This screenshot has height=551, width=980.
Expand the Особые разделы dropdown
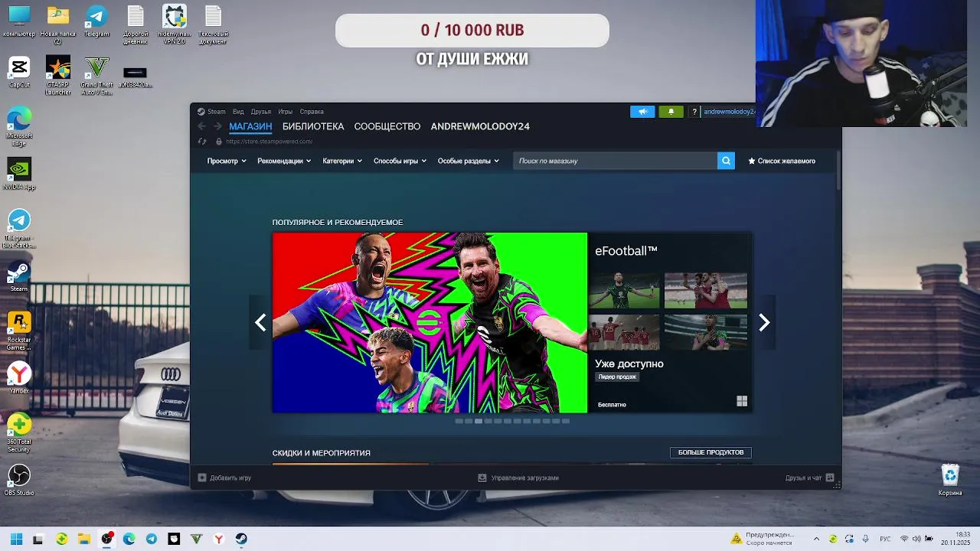point(468,161)
